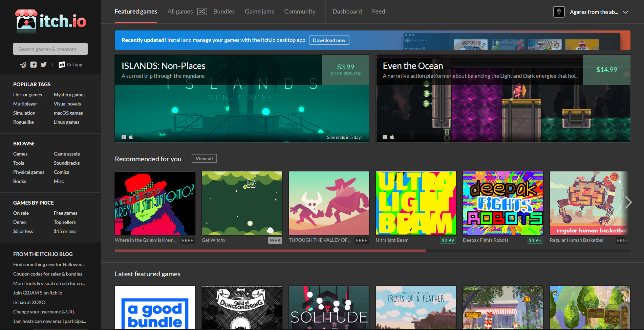Switch to Featured games tab
This screenshot has width=644, height=330.
[x=136, y=11]
